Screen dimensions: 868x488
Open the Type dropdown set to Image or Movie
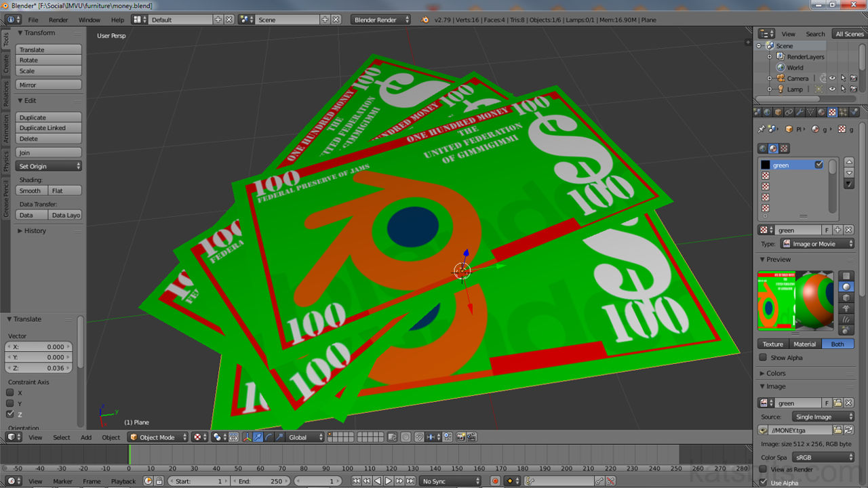pos(817,243)
